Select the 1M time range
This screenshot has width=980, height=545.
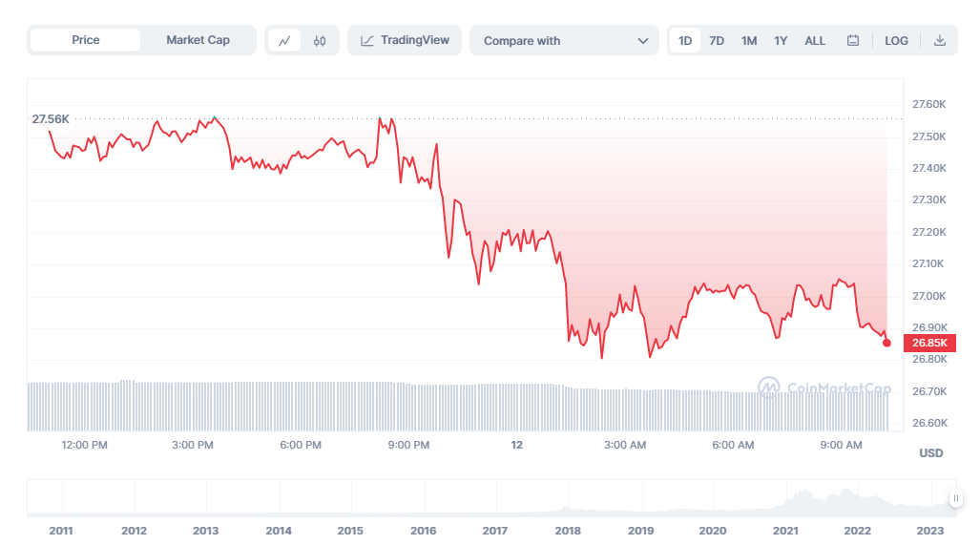click(749, 41)
